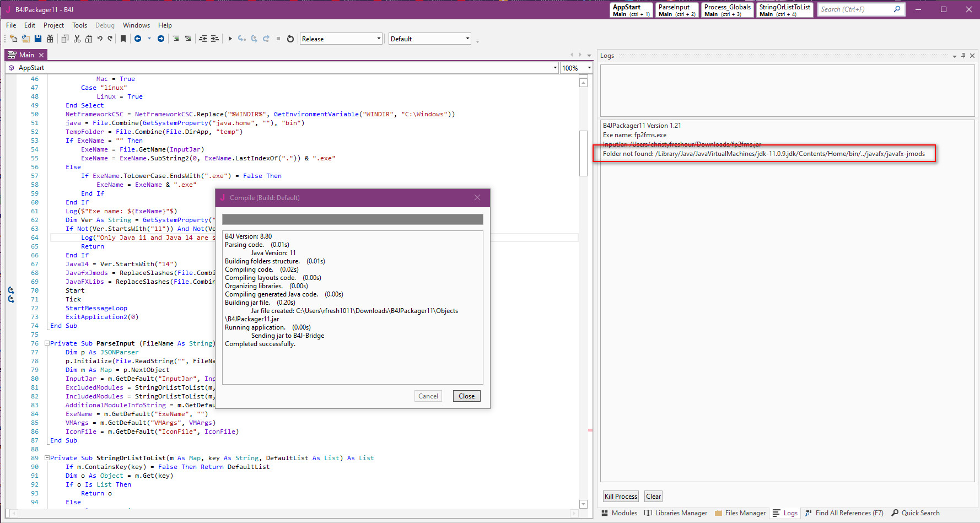Click the Step In debug icon
The width and height of the screenshot is (980, 523).
coord(242,39)
